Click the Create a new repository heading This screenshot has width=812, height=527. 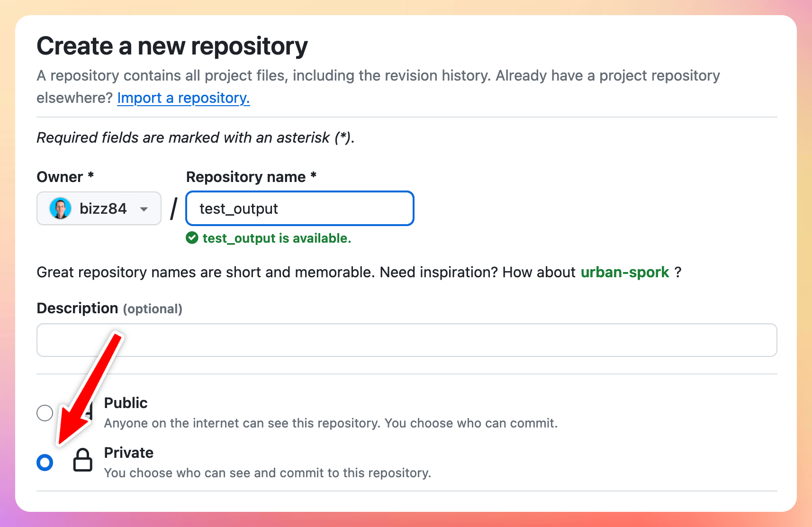(x=172, y=45)
